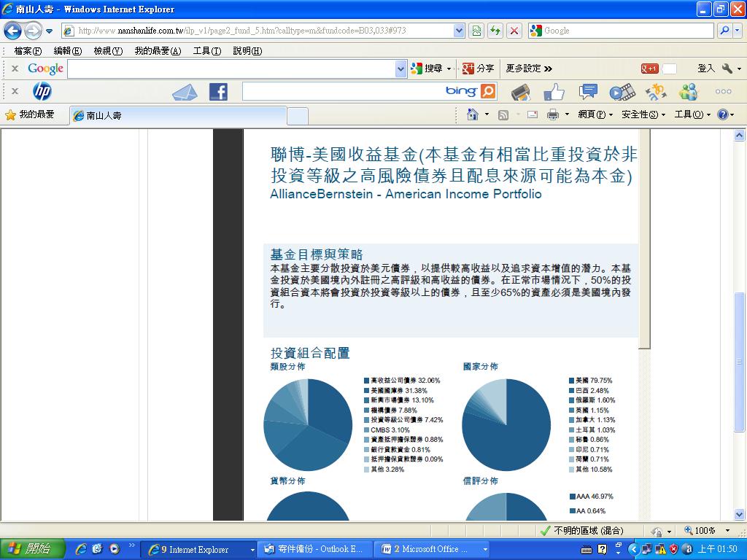Open the 工具(T) menu in menu bar

[x=207, y=51]
